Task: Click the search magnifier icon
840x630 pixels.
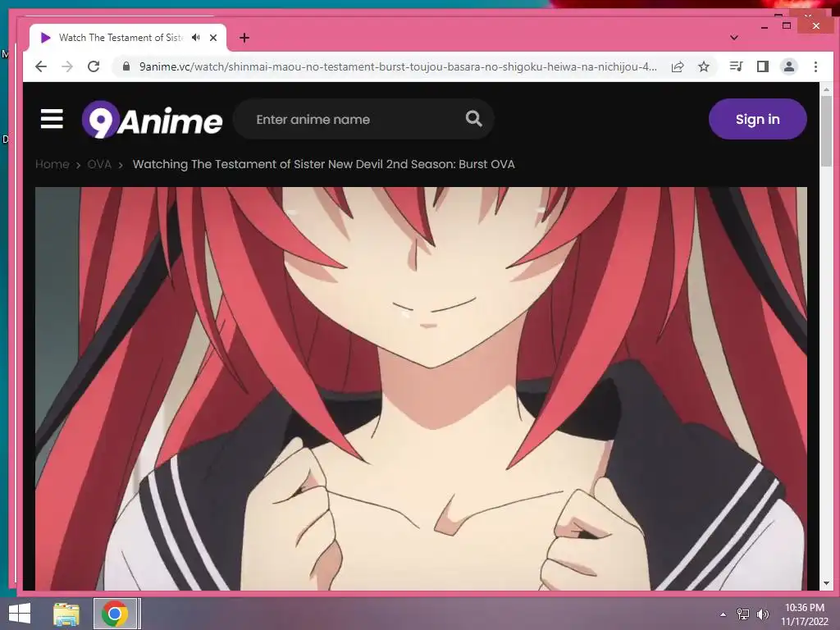Action: 473,119
